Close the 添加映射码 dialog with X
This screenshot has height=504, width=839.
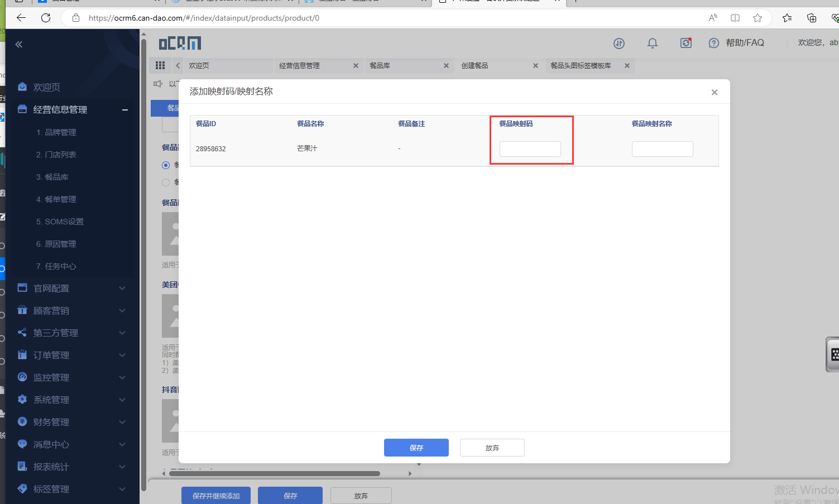714,93
